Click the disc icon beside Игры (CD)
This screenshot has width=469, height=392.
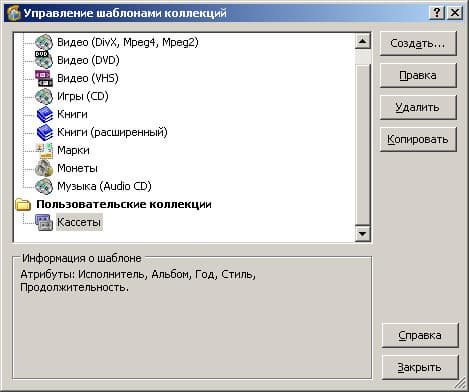[x=44, y=96]
